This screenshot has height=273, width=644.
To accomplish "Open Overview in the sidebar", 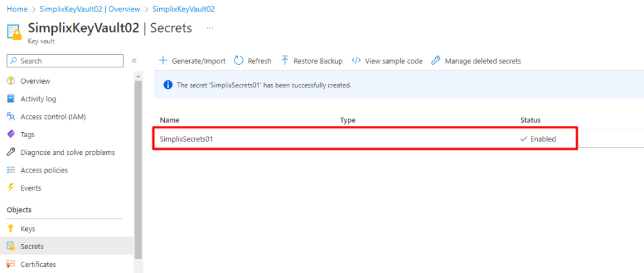I will [x=35, y=81].
